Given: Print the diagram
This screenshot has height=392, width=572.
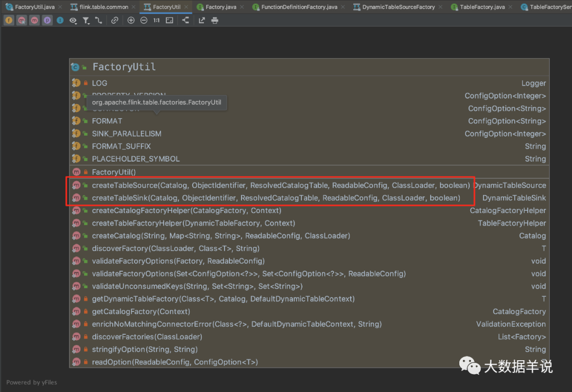Looking at the screenshot, I should point(215,21).
